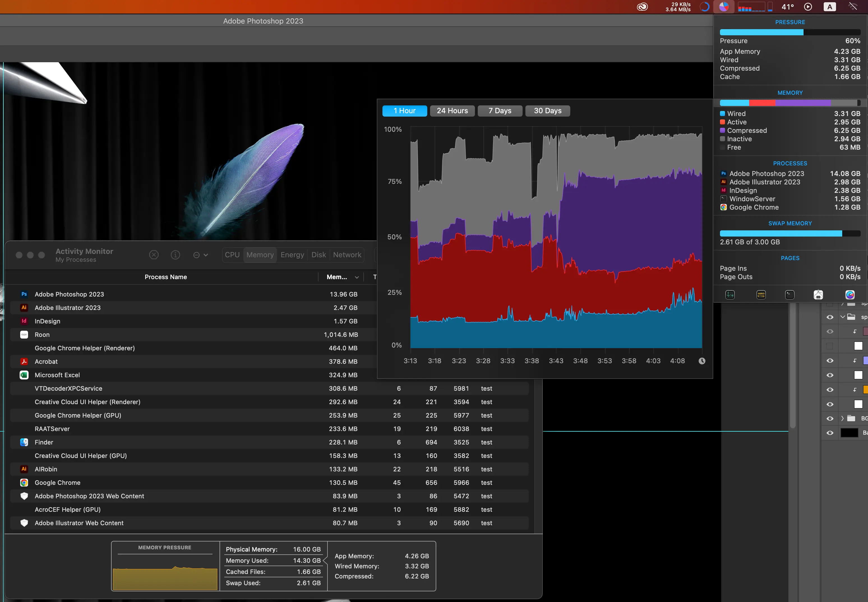Click the blue ring indicator in the menu bar
The height and width of the screenshot is (602, 868).
tap(704, 7)
